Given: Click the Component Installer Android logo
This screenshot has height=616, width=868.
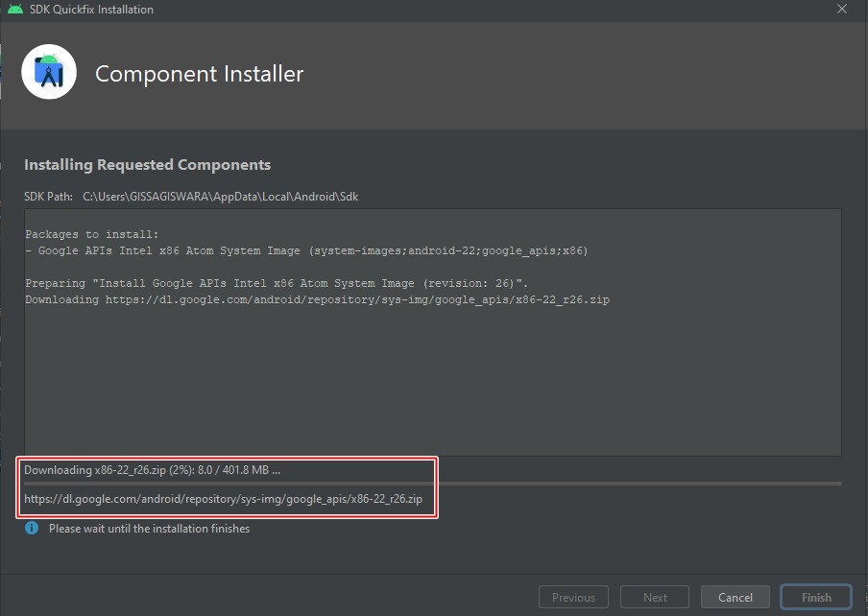Looking at the screenshot, I should click(x=49, y=72).
